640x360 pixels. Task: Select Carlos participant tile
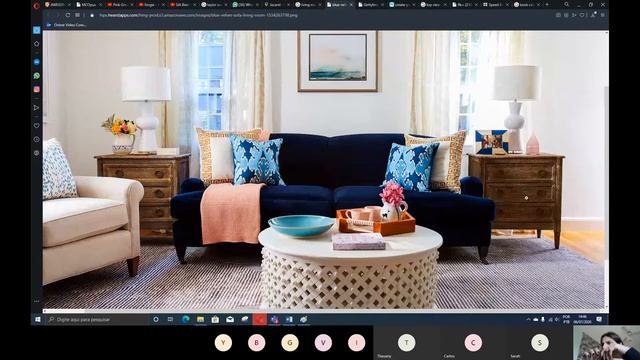pos(473,343)
